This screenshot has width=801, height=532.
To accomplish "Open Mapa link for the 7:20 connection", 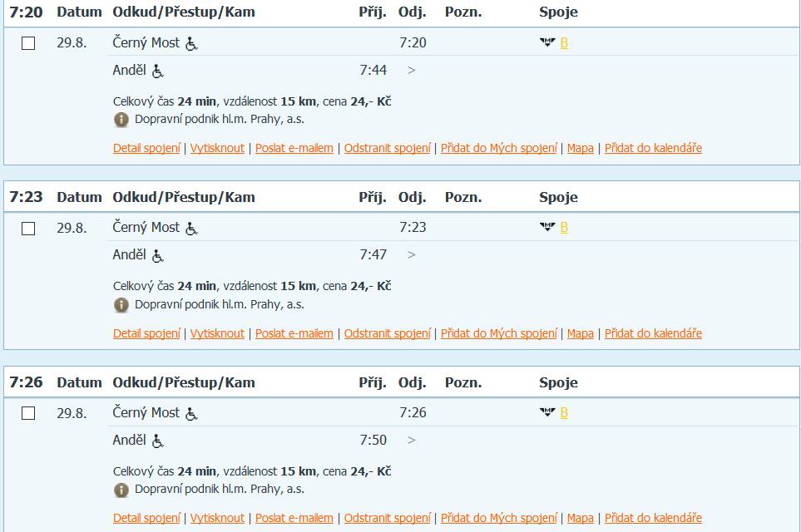I will 581,148.
